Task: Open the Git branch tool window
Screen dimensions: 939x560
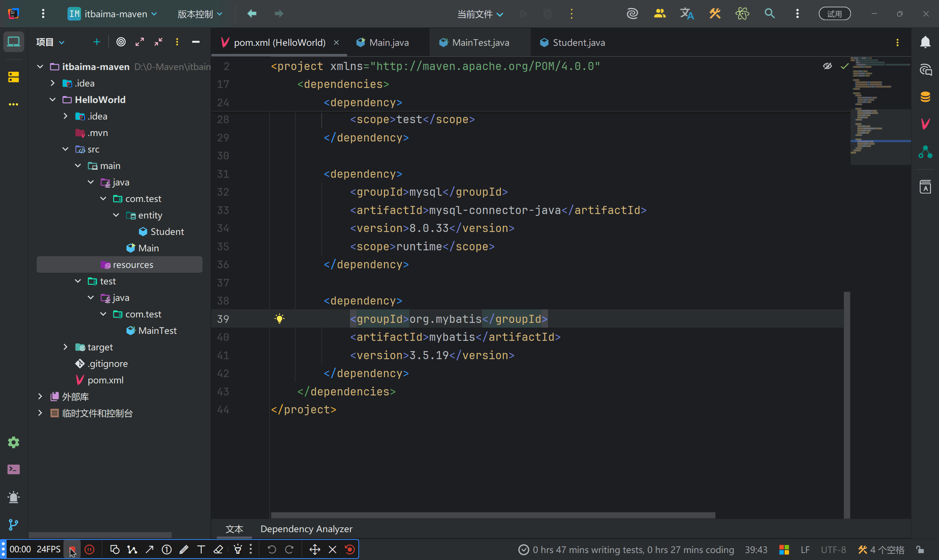Action: coord(14,524)
